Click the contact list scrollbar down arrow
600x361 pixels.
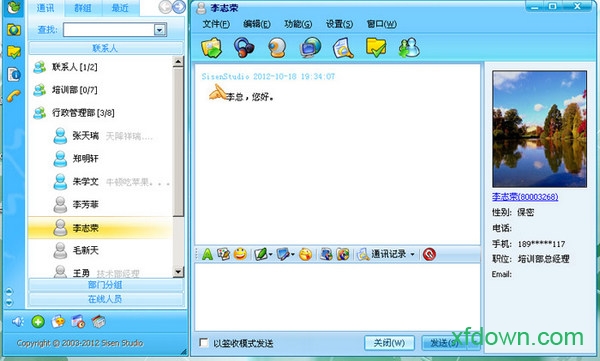coord(178,272)
